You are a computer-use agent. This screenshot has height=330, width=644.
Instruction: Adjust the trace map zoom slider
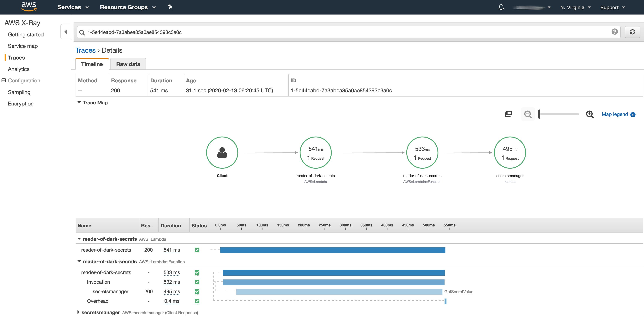click(x=539, y=114)
